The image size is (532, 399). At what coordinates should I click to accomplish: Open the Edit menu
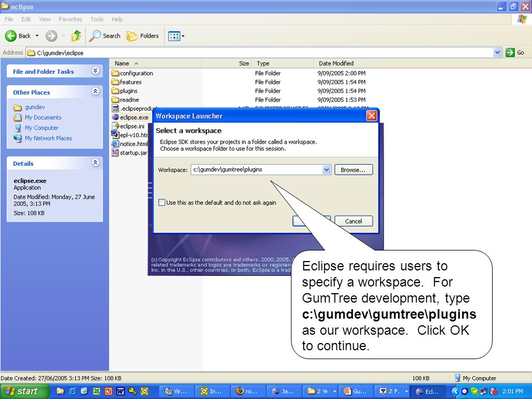(26, 19)
